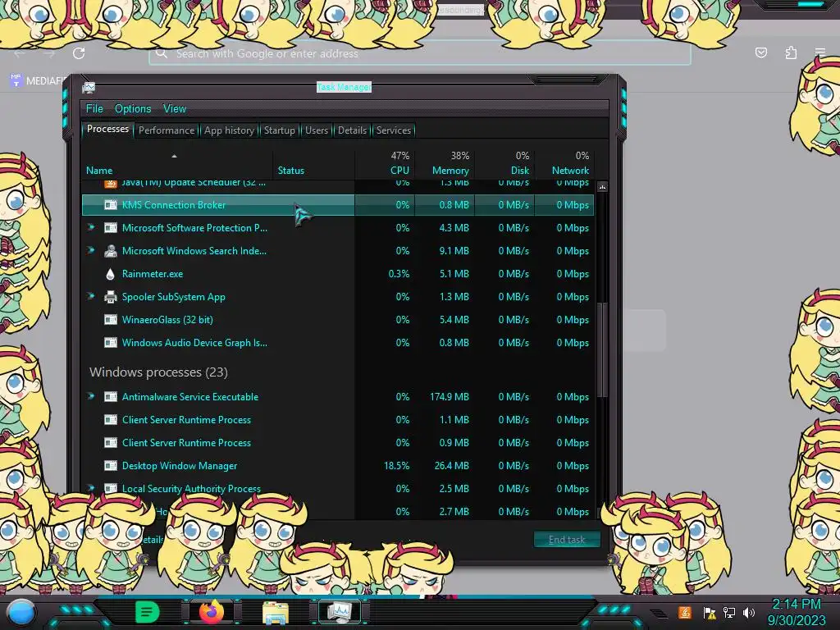Expand the Microsoft Software Protection process

coord(91,228)
